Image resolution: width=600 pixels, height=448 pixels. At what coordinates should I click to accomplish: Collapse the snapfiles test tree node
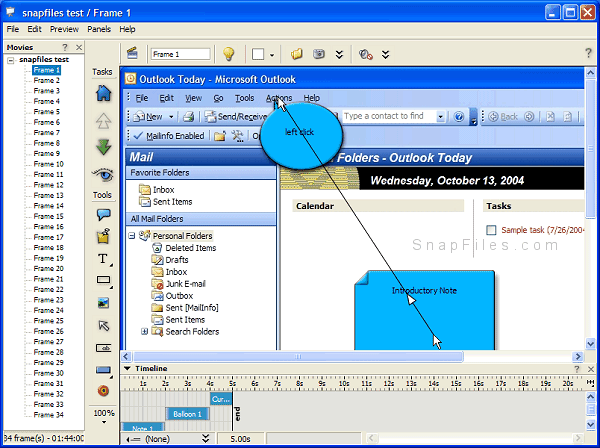tap(11, 60)
